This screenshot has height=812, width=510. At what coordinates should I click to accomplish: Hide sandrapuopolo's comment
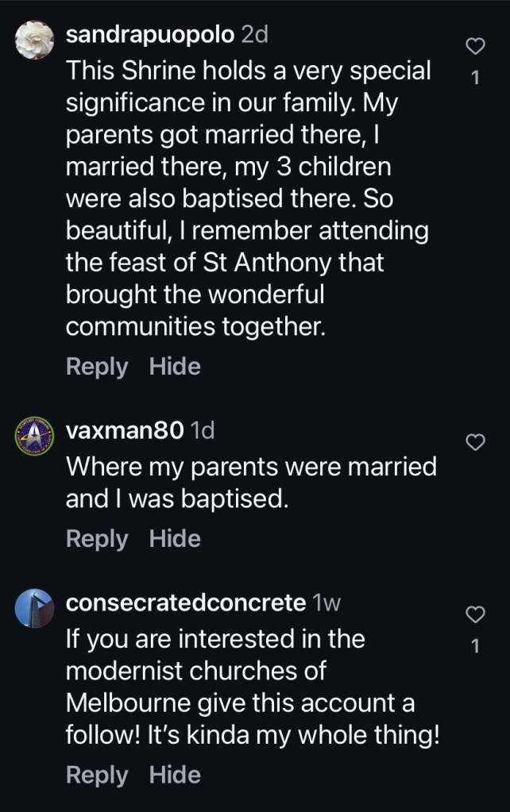click(x=175, y=367)
